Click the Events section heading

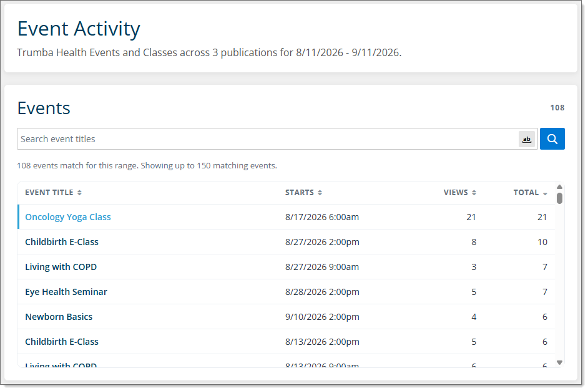tap(44, 109)
